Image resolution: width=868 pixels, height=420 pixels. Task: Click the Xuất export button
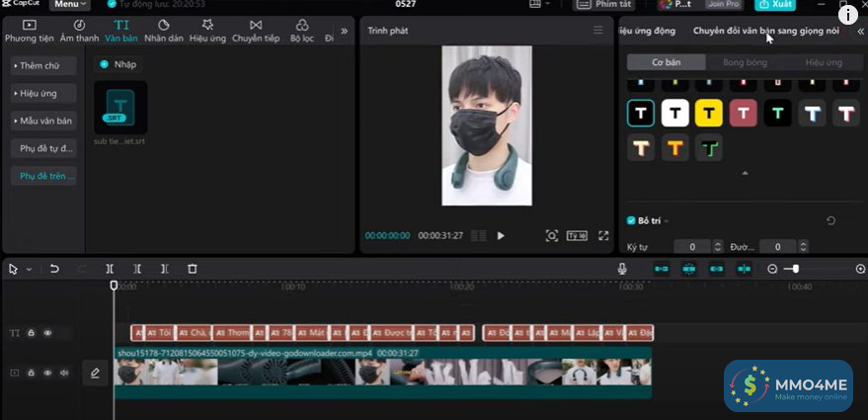pos(775,5)
